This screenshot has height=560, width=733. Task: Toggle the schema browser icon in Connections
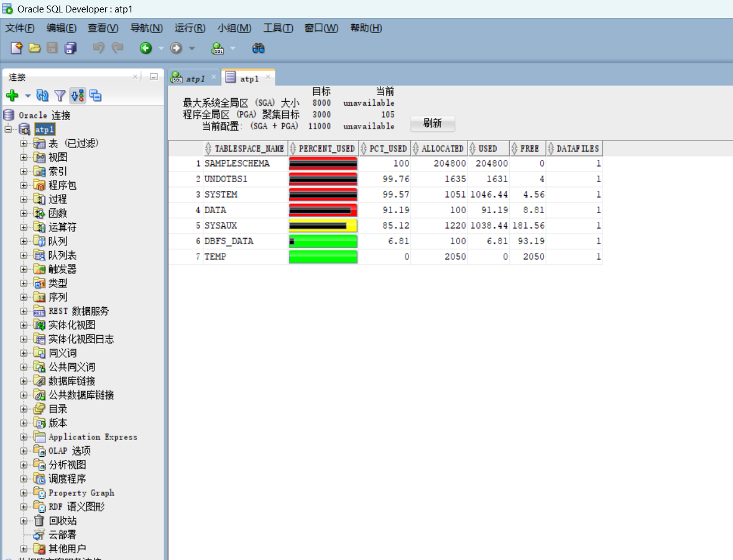click(x=78, y=96)
